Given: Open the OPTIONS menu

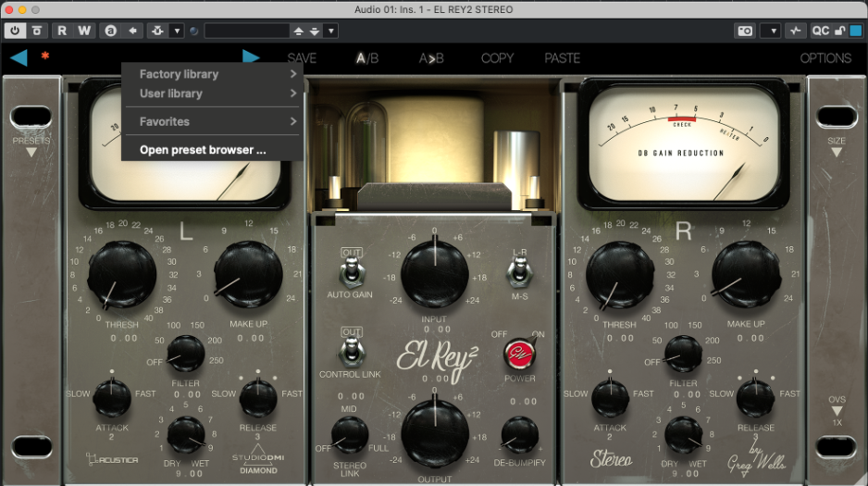Looking at the screenshot, I should pos(825,58).
